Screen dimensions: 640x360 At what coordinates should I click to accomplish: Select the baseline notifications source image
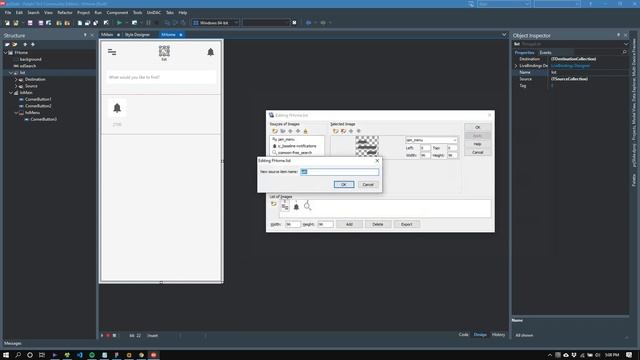[x=297, y=146]
